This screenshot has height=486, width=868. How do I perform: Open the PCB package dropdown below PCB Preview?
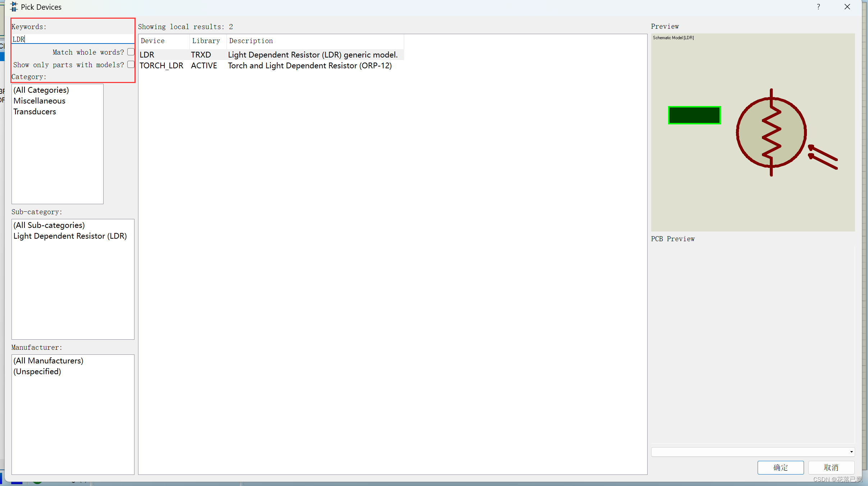tap(753, 452)
